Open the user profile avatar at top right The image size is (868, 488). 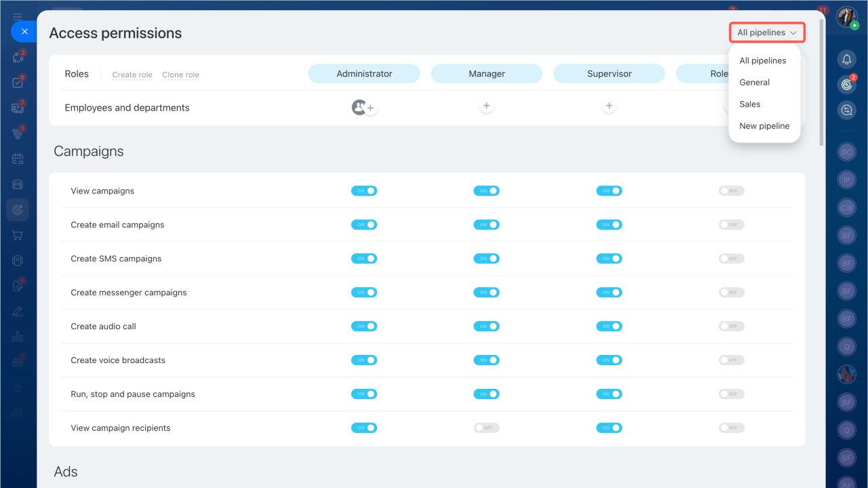pyautogui.click(x=847, y=17)
